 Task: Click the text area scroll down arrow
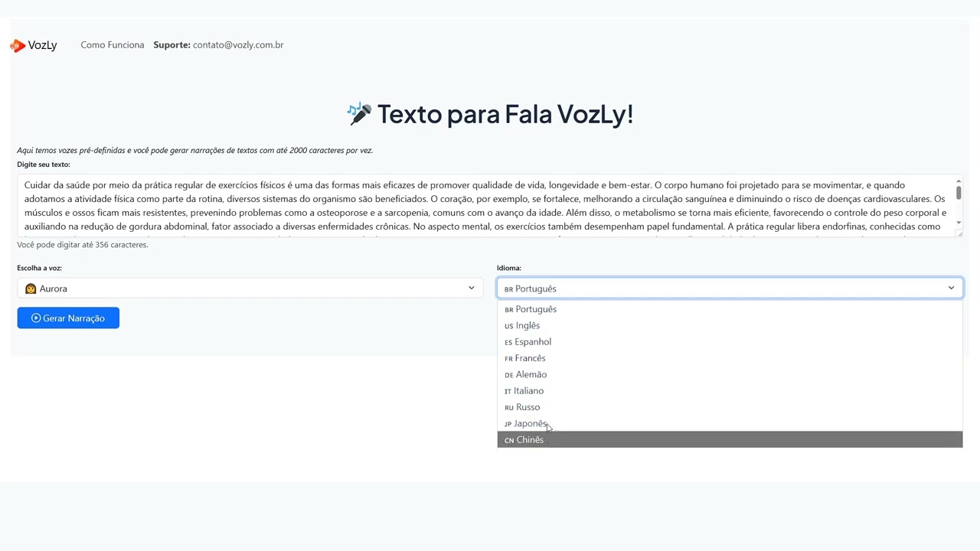[958, 223]
